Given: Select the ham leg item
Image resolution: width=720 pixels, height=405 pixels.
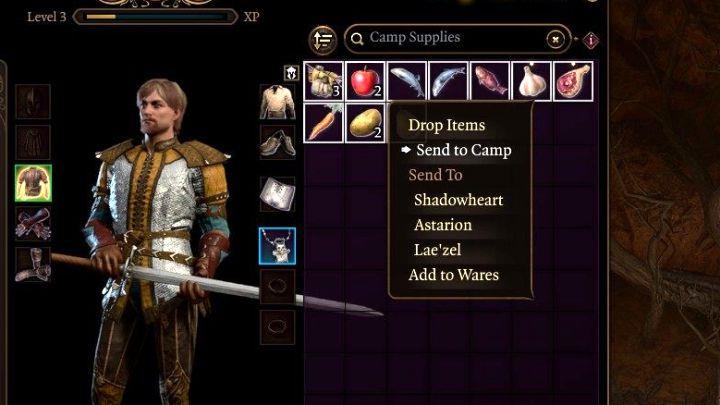Looking at the screenshot, I should click(573, 81).
